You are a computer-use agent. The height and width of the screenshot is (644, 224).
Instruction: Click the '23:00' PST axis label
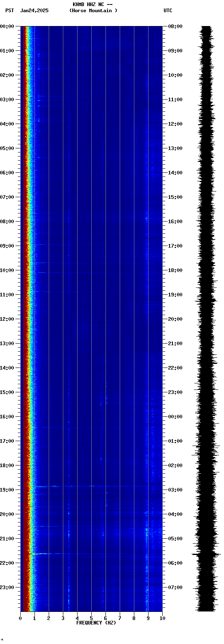point(7,587)
